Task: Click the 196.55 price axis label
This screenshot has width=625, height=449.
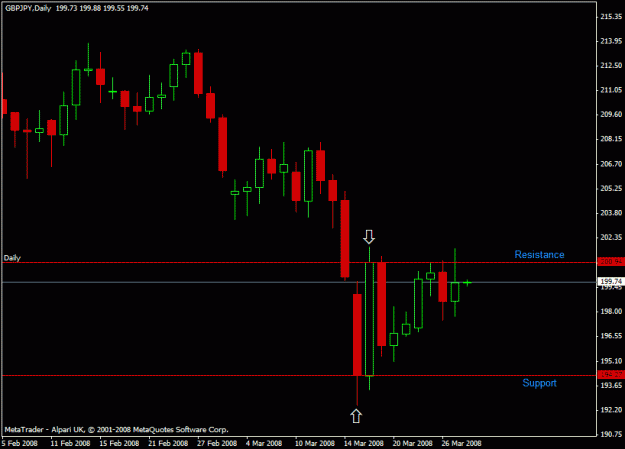Action: (611, 336)
